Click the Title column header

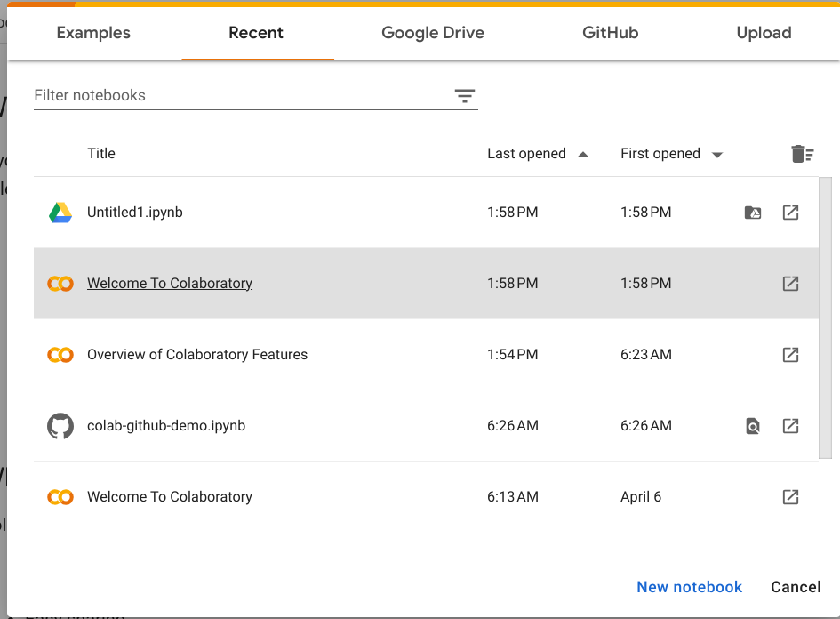pyautogui.click(x=101, y=153)
